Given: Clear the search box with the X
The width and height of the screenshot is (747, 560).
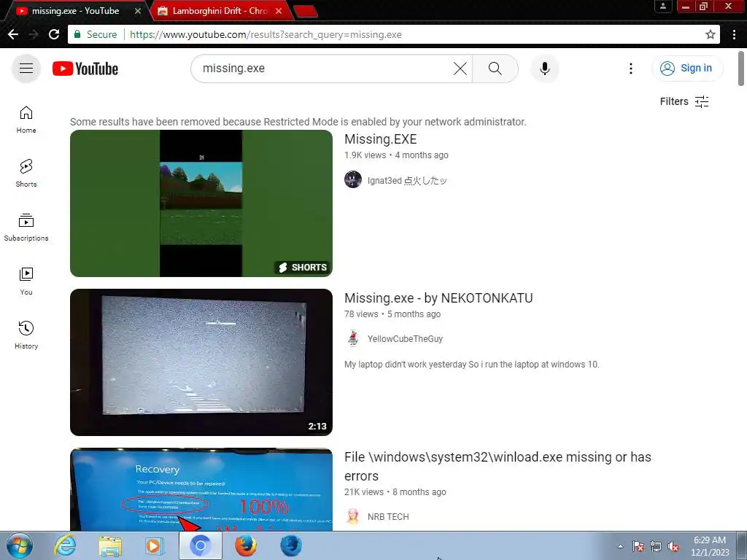Looking at the screenshot, I should point(460,69).
